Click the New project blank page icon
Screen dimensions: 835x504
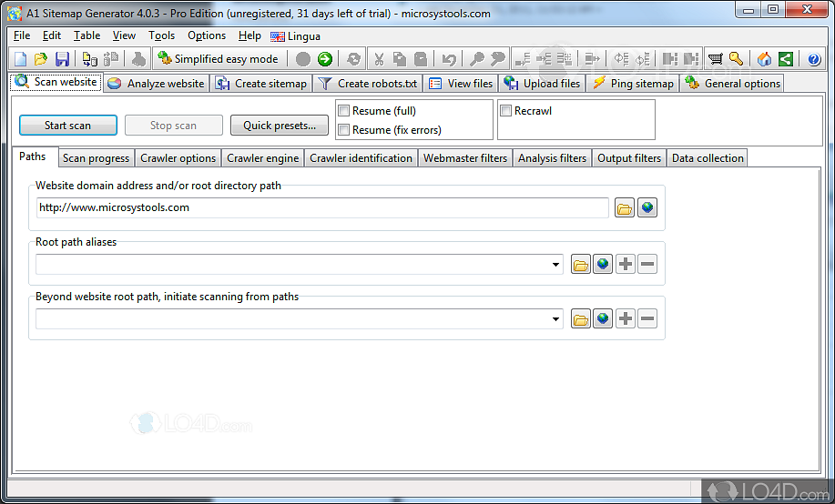[20, 59]
